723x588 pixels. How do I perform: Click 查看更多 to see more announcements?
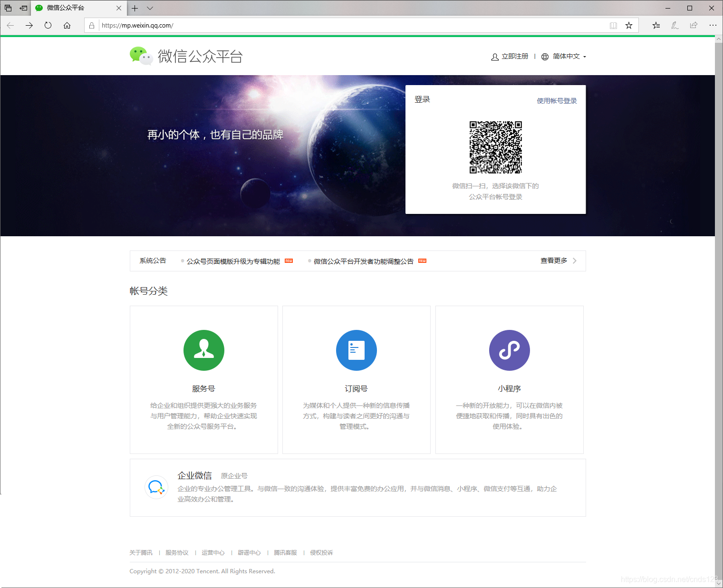click(554, 261)
